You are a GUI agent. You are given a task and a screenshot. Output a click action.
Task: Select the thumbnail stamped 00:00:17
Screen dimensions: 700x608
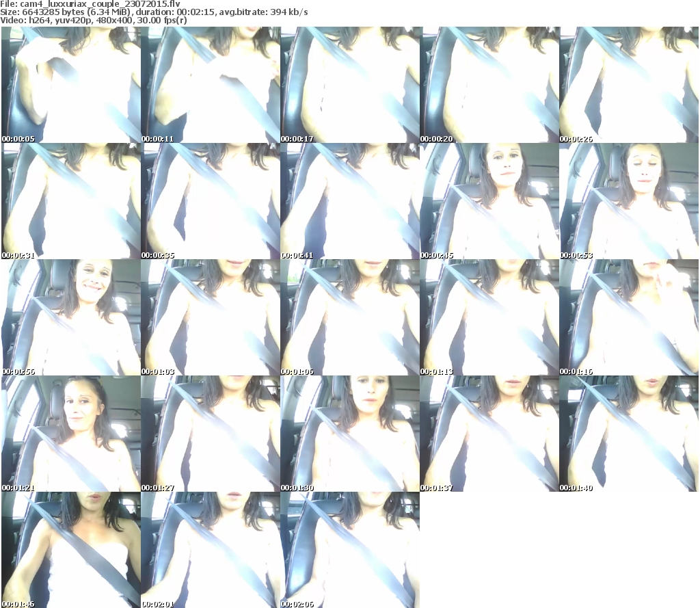tap(350, 85)
